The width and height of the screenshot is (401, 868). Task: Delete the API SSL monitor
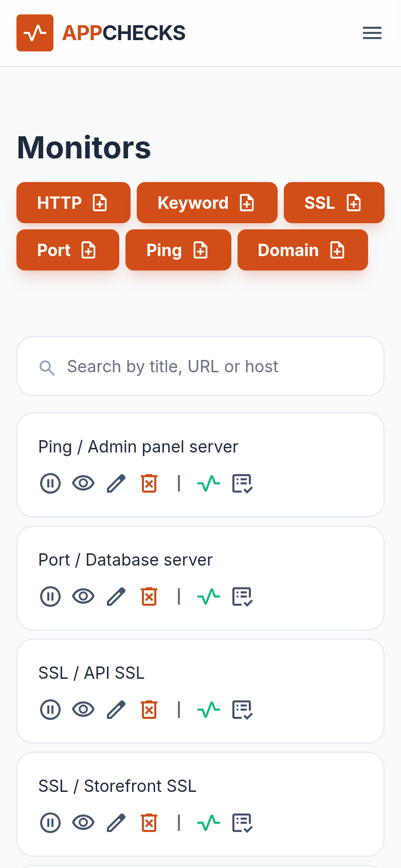click(x=149, y=710)
